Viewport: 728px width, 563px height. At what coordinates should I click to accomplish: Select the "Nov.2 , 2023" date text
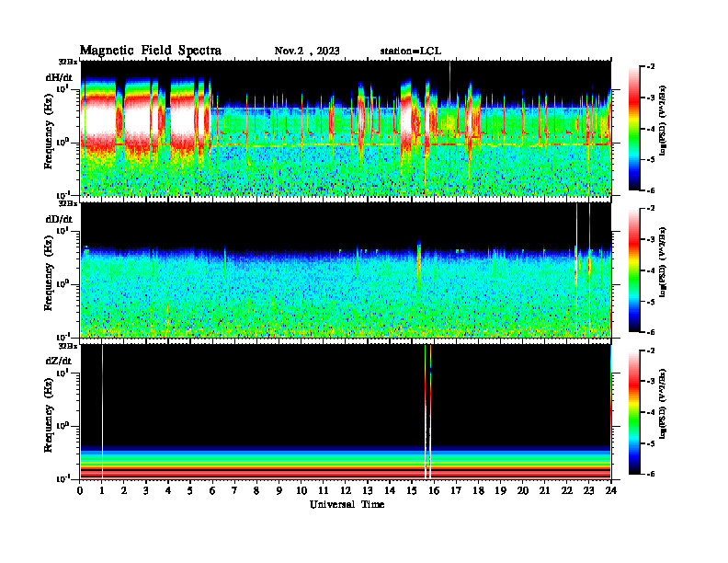point(307,51)
